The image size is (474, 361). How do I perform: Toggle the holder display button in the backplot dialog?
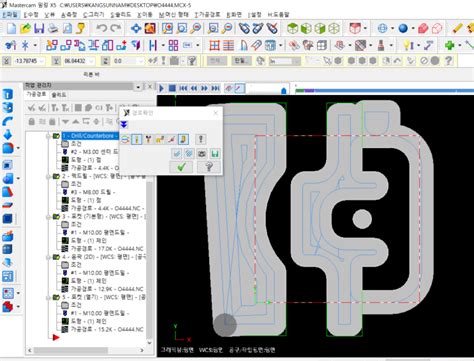148,139
